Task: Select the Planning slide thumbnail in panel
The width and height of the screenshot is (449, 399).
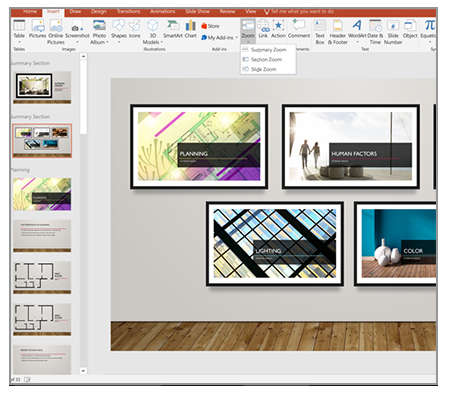Action: pyautogui.click(x=42, y=194)
